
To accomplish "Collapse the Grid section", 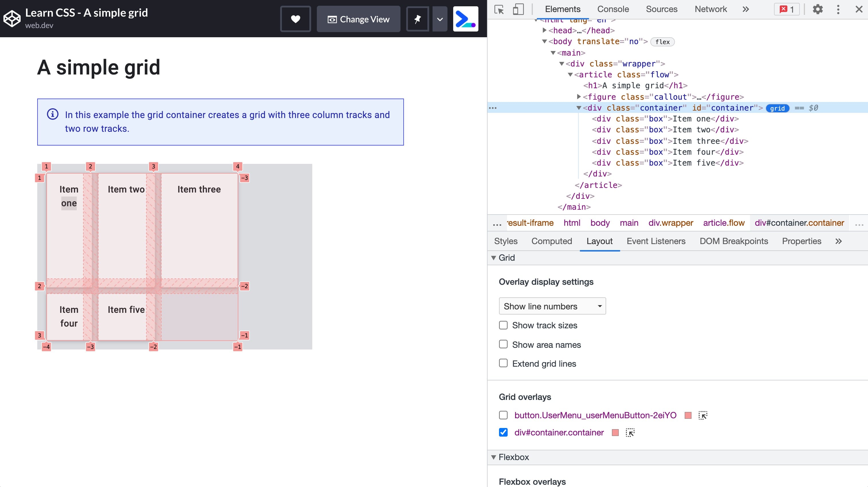I will tap(494, 258).
